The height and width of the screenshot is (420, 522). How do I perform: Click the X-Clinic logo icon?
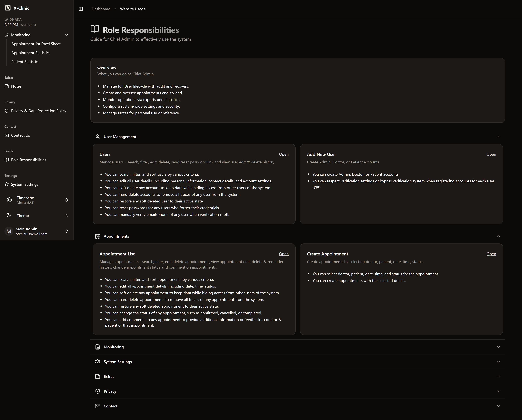(x=8, y=8)
